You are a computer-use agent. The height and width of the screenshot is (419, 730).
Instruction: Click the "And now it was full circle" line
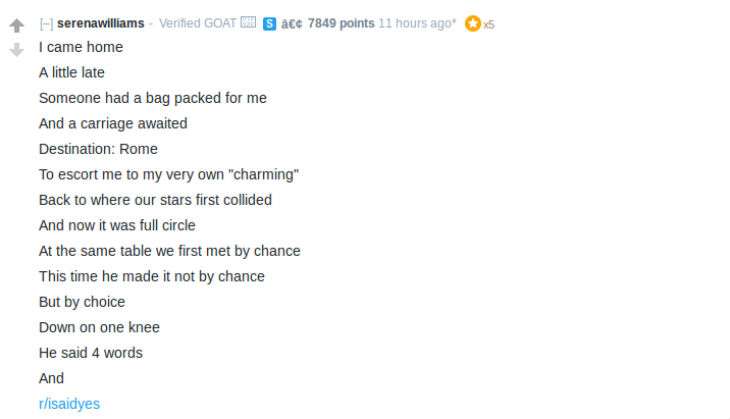pos(117,225)
